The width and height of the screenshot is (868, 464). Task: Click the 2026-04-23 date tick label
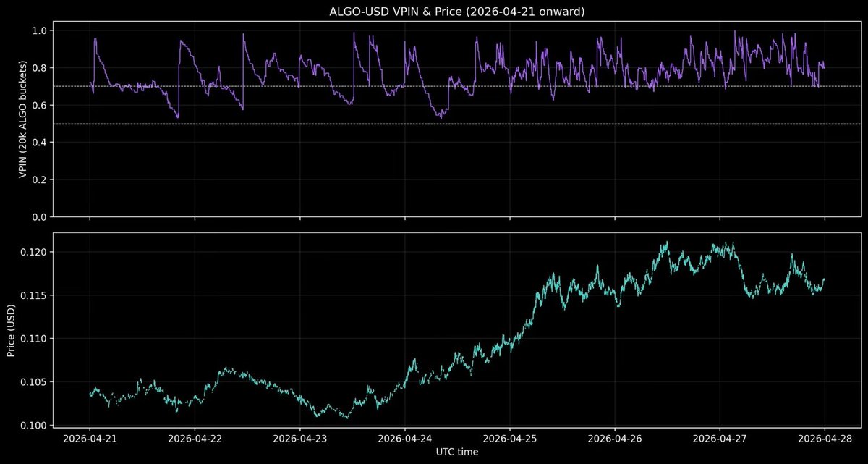tap(299, 438)
